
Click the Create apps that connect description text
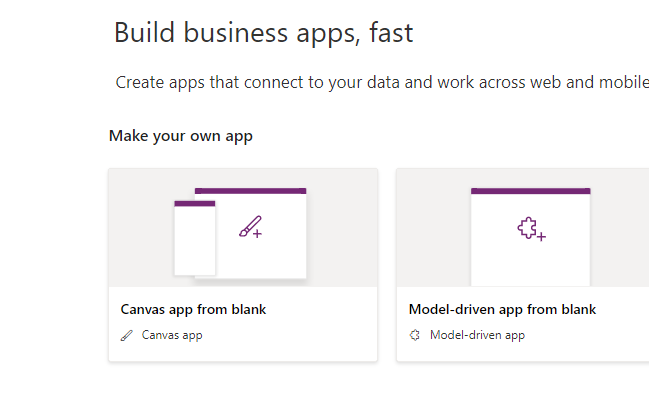tap(382, 82)
